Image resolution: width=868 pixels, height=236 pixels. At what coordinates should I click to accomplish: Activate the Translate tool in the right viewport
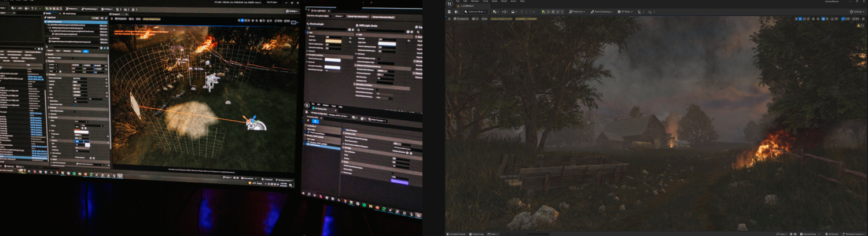(800, 19)
